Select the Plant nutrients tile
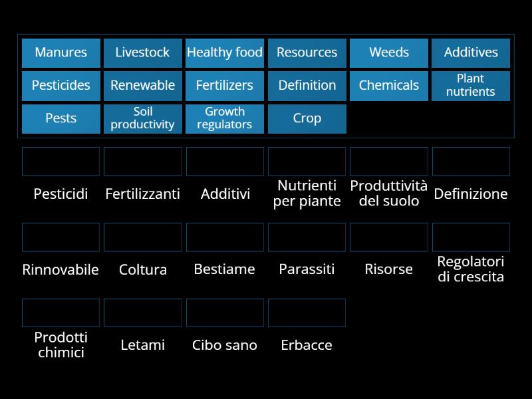The width and height of the screenshot is (532, 399). pos(470,86)
